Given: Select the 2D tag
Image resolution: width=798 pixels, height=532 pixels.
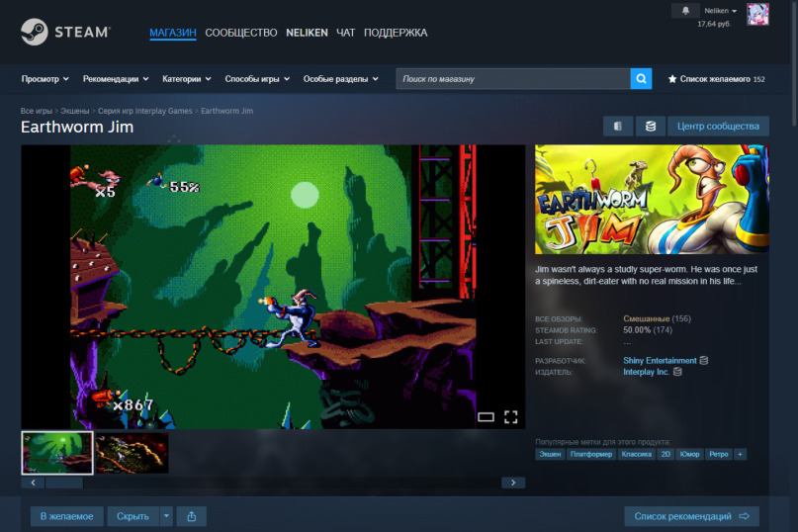Looking at the screenshot, I should [x=665, y=454].
